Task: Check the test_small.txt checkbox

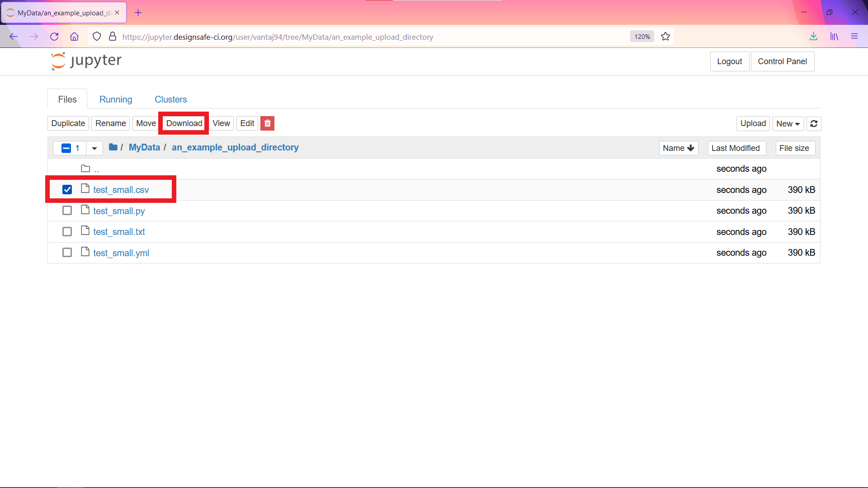Action: pos(67,231)
